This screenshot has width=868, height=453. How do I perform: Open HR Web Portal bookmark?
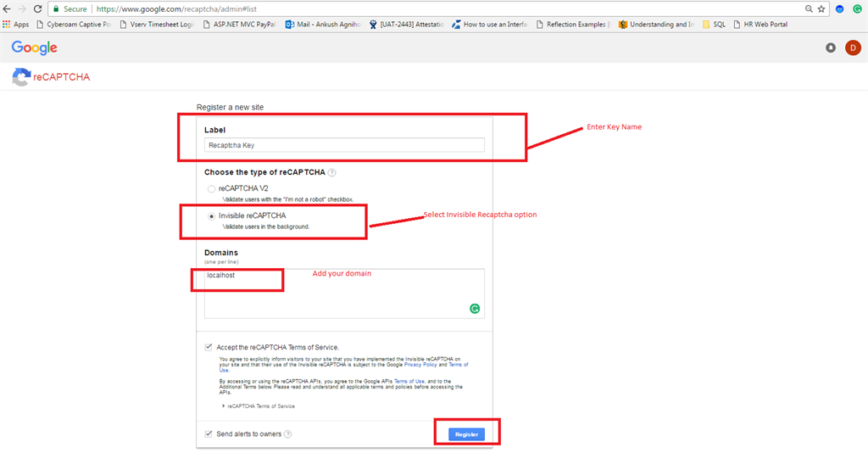point(760,25)
